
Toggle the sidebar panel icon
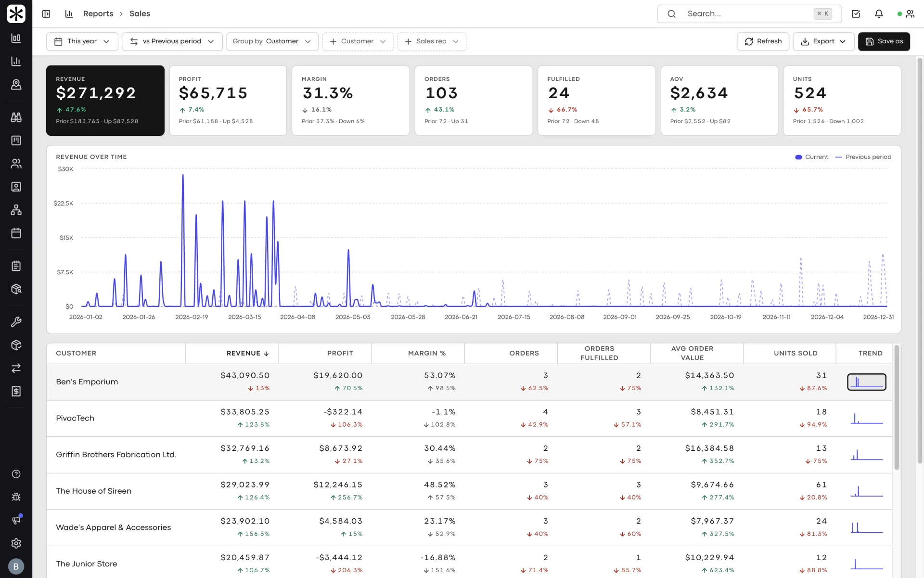[x=46, y=14]
